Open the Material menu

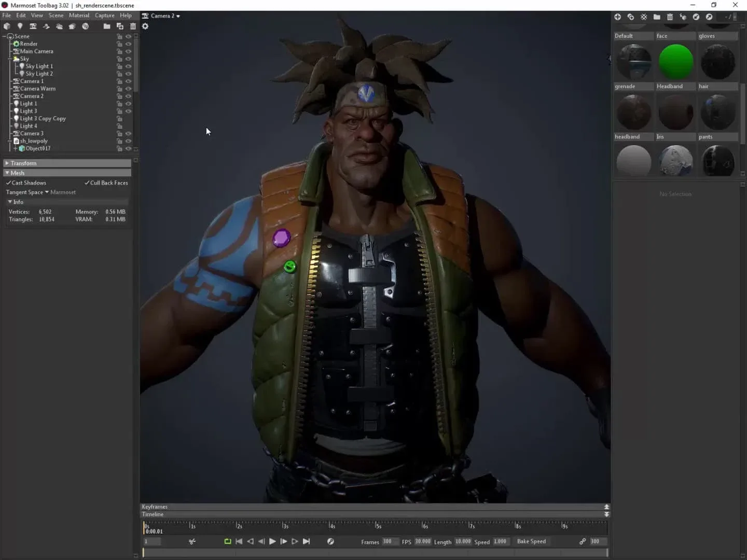click(x=79, y=15)
